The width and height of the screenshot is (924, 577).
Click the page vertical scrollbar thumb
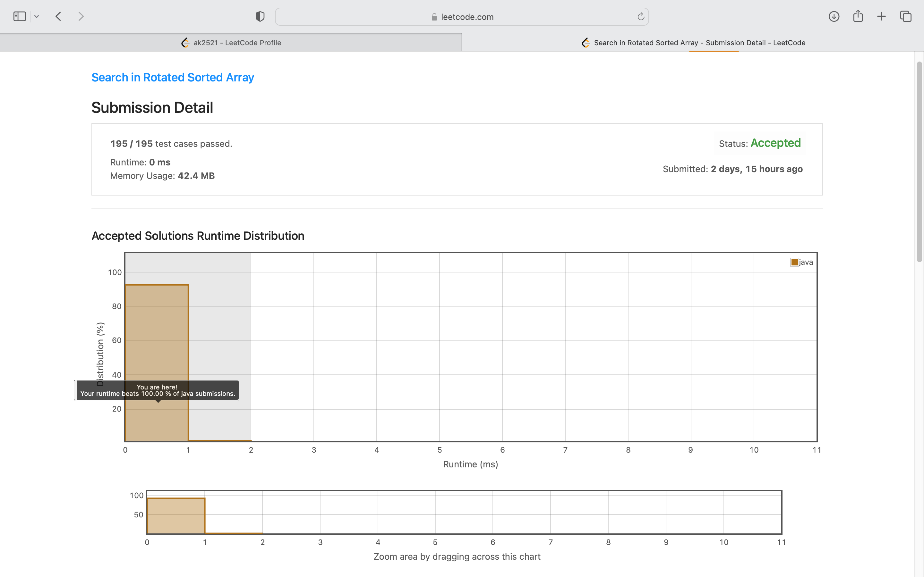(x=919, y=160)
